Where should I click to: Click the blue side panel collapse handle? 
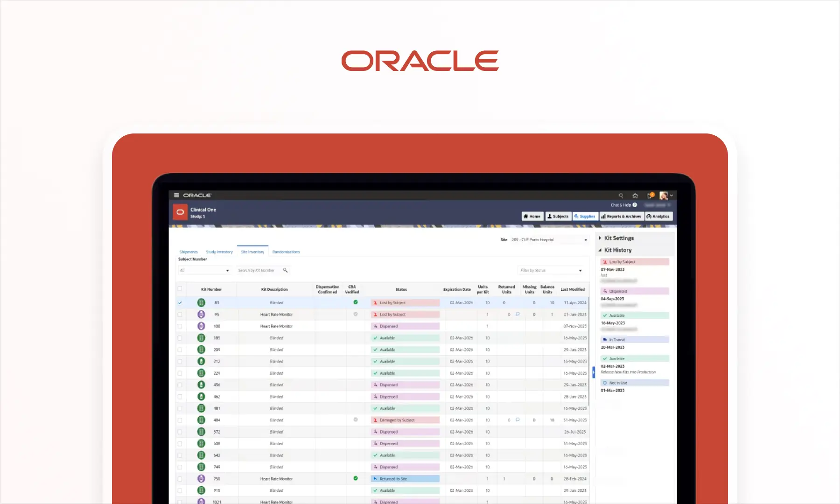(594, 372)
